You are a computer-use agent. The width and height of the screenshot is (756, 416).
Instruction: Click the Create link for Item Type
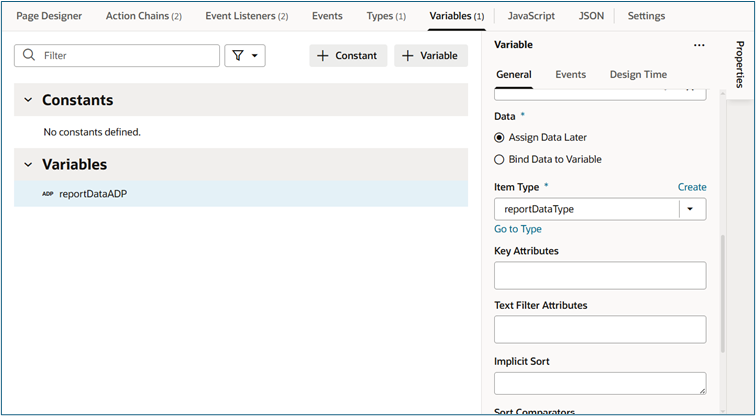(692, 187)
